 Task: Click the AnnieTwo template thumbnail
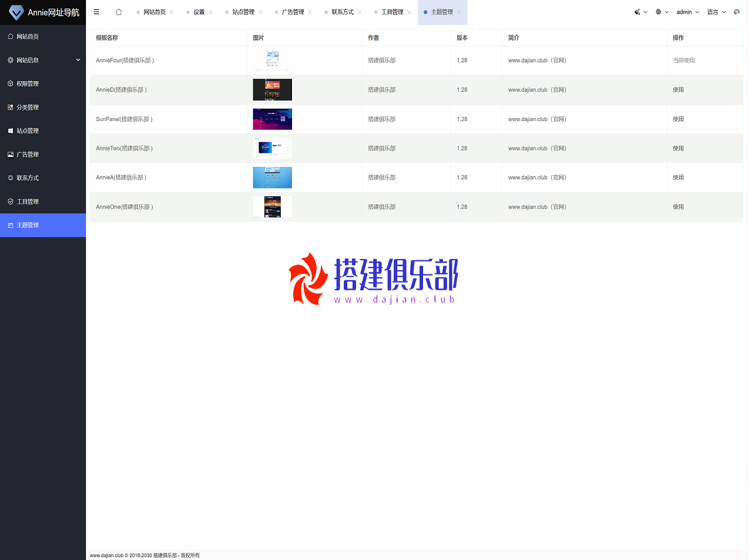(272, 148)
